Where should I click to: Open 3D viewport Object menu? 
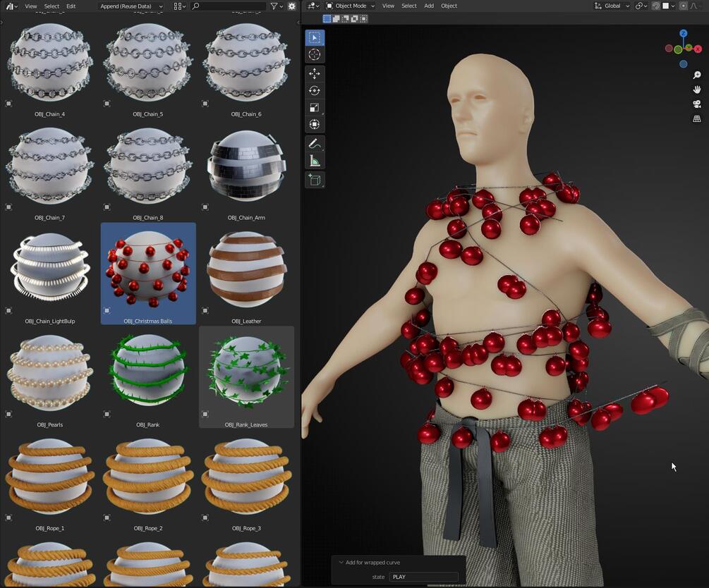(x=449, y=6)
